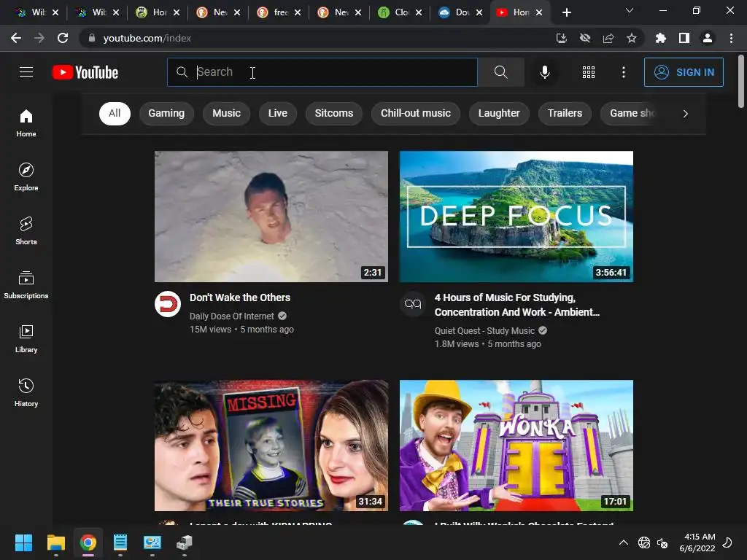
Task: Open Explore in the sidebar
Action: click(26, 176)
